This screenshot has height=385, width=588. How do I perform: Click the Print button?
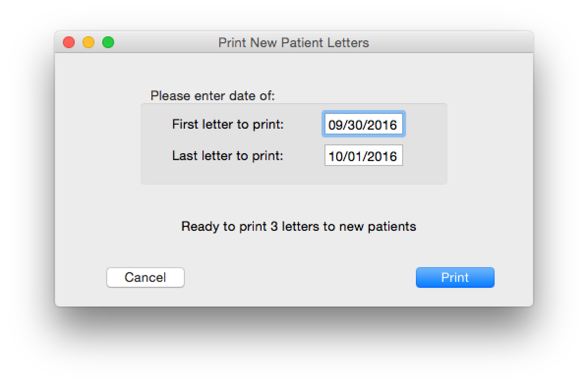[455, 277]
